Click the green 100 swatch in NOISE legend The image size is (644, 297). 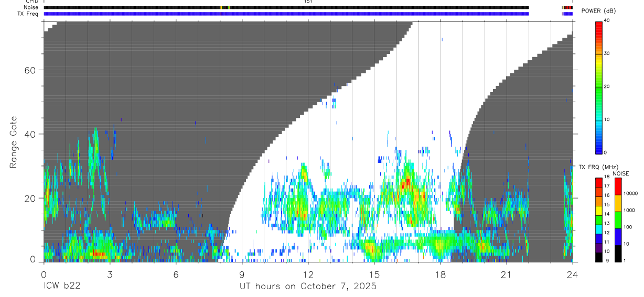point(618,220)
